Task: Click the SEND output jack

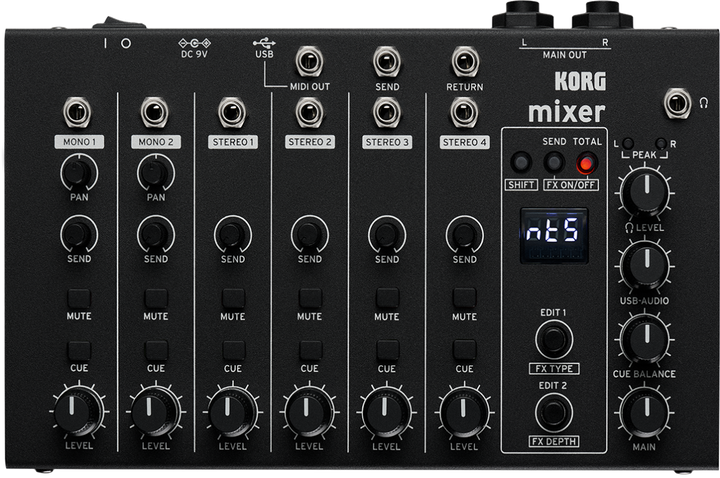Action: [x=387, y=61]
